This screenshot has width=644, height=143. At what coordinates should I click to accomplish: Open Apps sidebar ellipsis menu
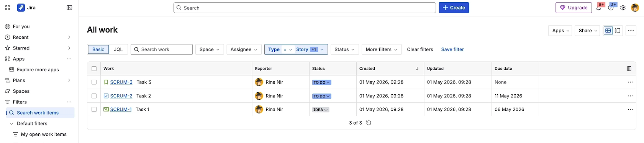[69, 59]
